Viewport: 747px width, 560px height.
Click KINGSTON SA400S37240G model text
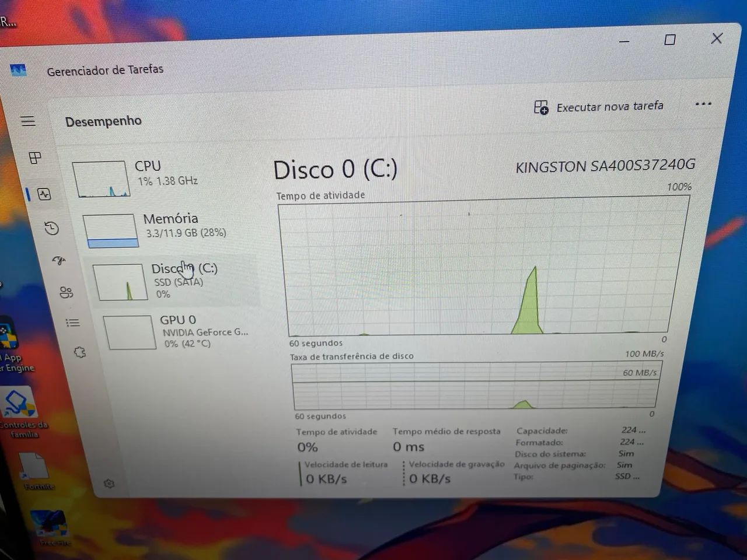pyautogui.click(x=605, y=166)
